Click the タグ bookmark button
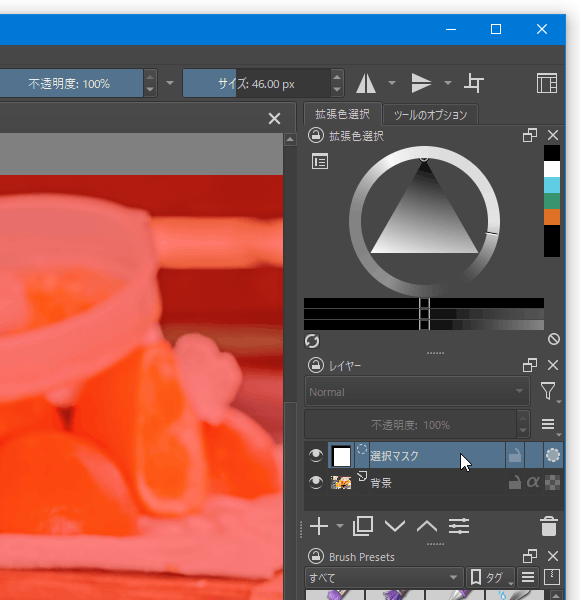Image resolution: width=580 pixels, height=600 pixels. (490, 577)
